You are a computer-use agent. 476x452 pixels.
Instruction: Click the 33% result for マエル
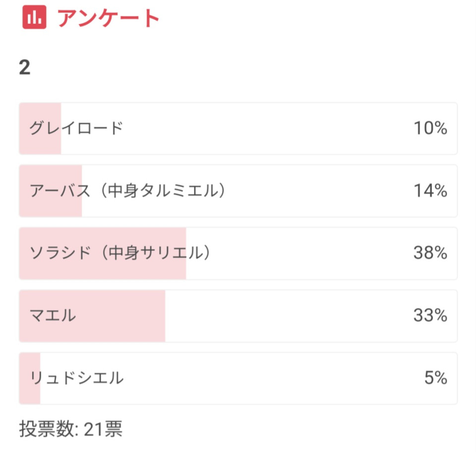pos(430,315)
